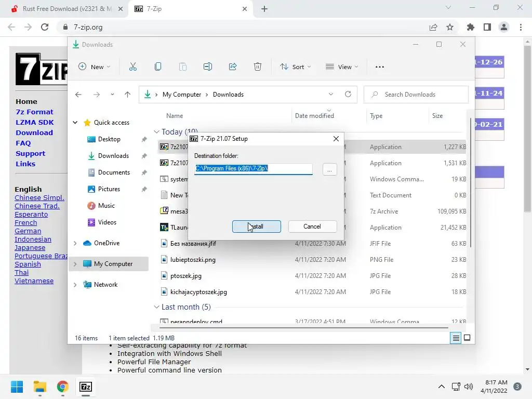Select Videos in Quick access
The image size is (532, 399).
107,222
